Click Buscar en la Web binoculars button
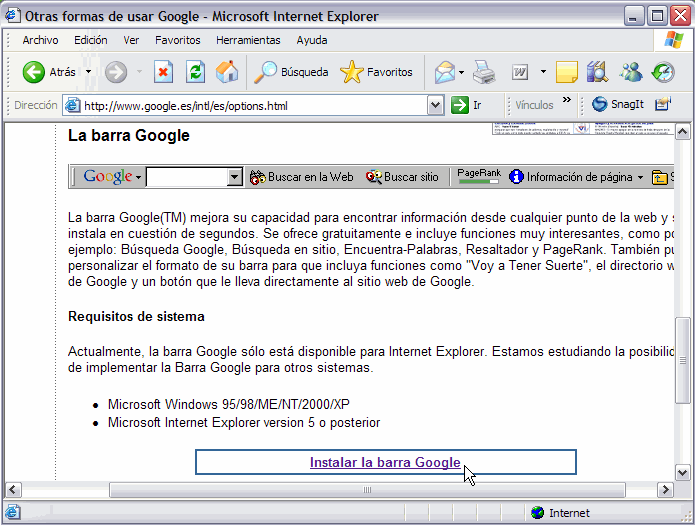The height and width of the screenshot is (526, 695). (x=301, y=177)
